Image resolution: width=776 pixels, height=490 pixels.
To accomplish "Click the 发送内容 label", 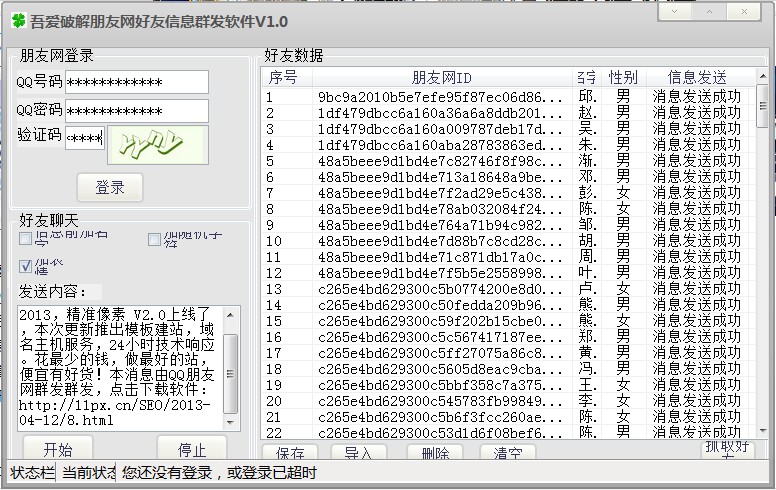I will tap(52, 291).
